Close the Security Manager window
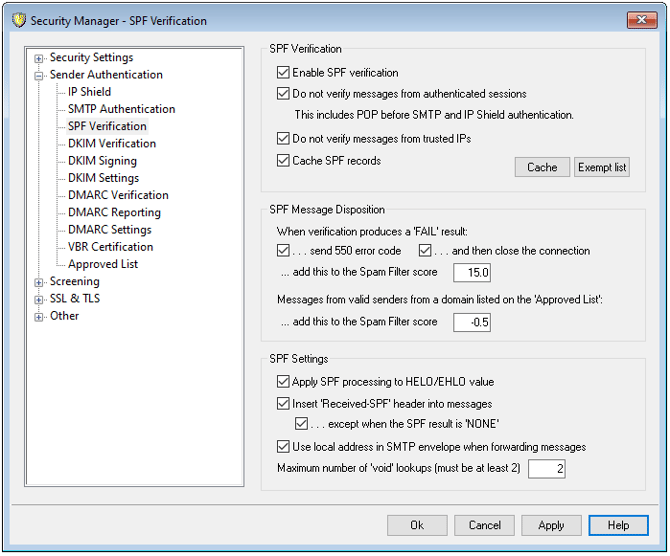This screenshot has width=670, height=556. (x=640, y=20)
